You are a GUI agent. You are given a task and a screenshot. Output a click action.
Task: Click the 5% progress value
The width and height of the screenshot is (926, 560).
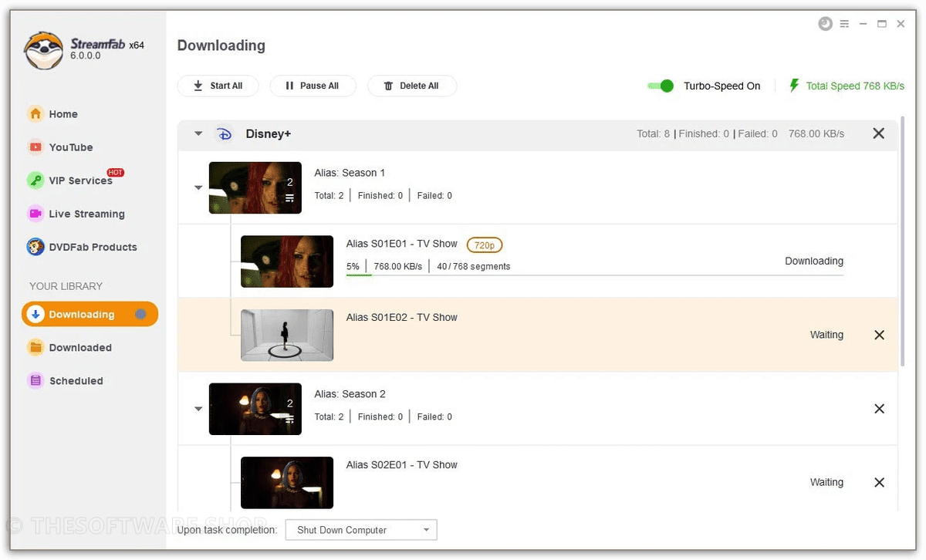353,266
